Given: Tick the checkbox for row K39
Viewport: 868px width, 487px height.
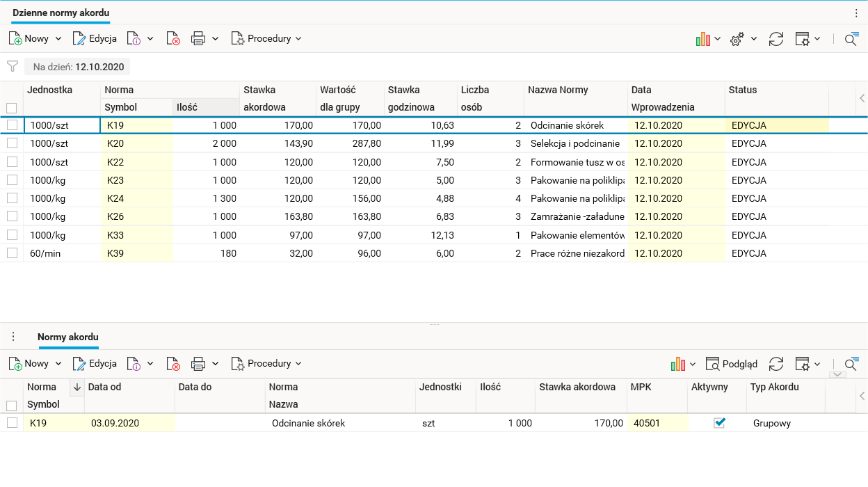Looking at the screenshot, I should 12,253.
